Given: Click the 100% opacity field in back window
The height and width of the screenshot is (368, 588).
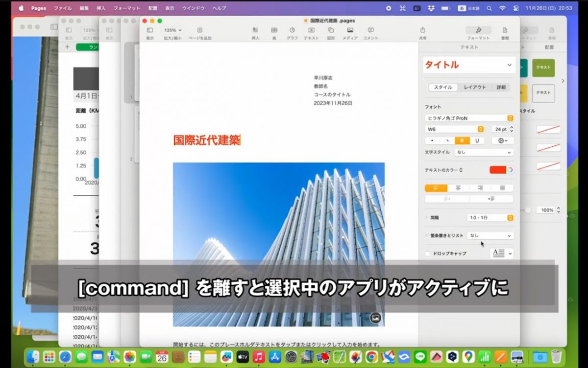Looking at the screenshot, I should click(546, 210).
